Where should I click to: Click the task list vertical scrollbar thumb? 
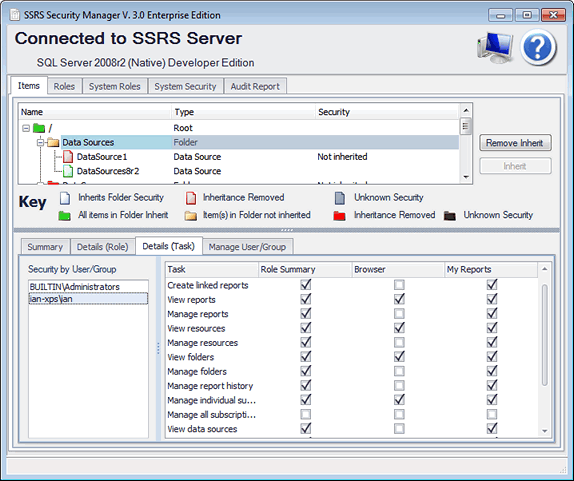(x=545, y=335)
